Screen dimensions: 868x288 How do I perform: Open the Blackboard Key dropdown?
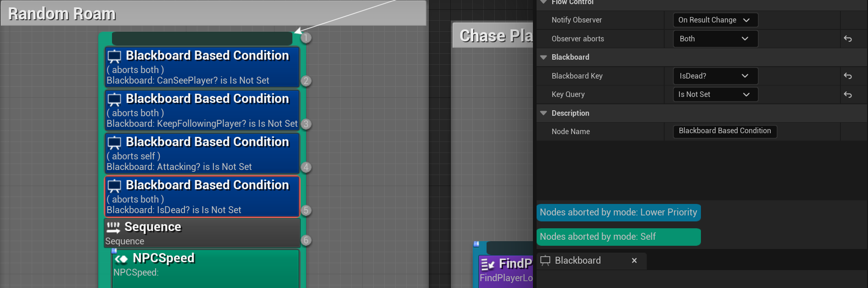(715, 76)
